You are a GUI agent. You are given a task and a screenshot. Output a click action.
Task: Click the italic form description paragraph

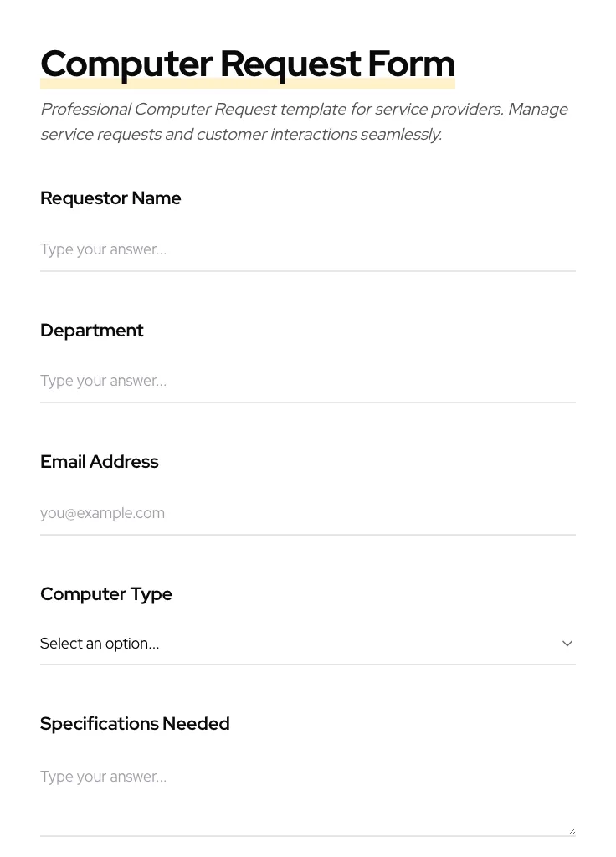point(304,121)
